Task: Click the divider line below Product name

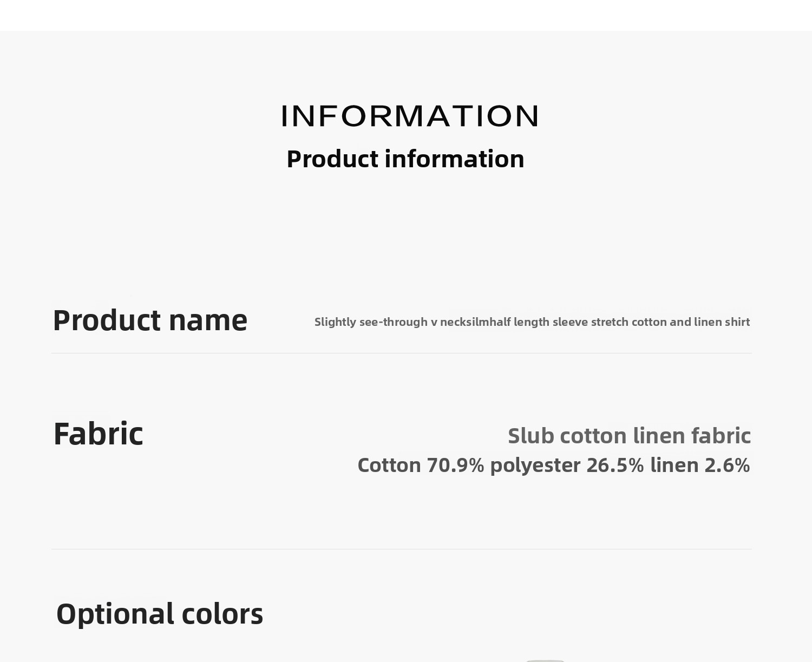Action: click(402, 353)
